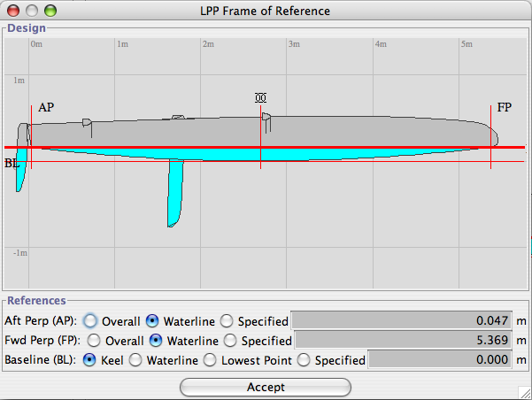Image resolution: width=532 pixels, height=400 pixels.
Task: Click the midship symbol above the hull
Action: [x=260, y=98]
